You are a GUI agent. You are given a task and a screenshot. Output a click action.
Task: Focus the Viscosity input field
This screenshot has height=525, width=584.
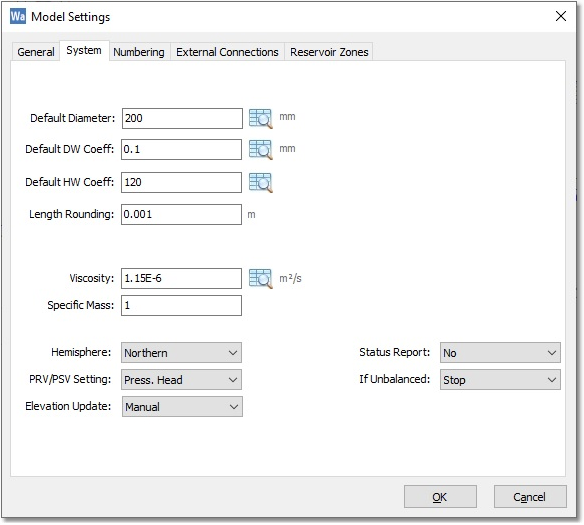point(181,279)
